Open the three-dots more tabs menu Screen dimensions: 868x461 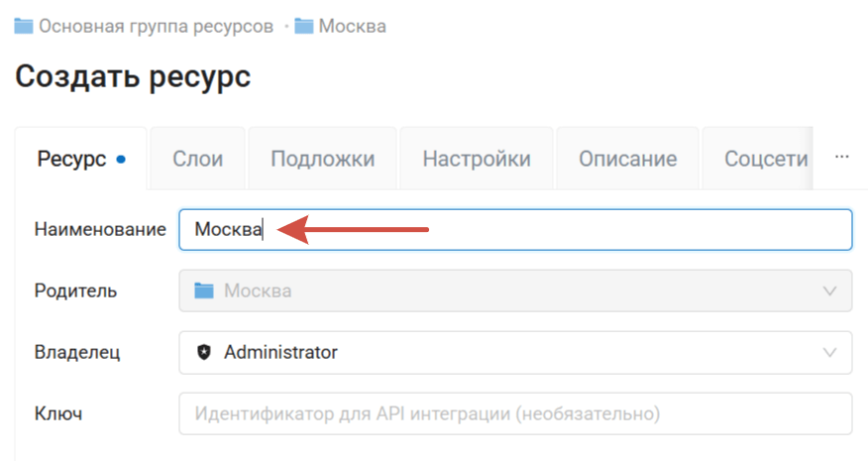pyautogui.click(x=841, y=157)
